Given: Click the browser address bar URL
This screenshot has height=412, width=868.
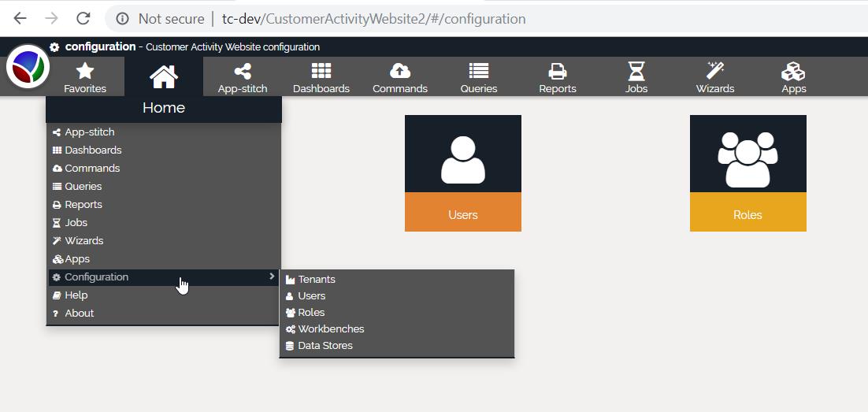Looking at the screenshot, I should [373, 18].
